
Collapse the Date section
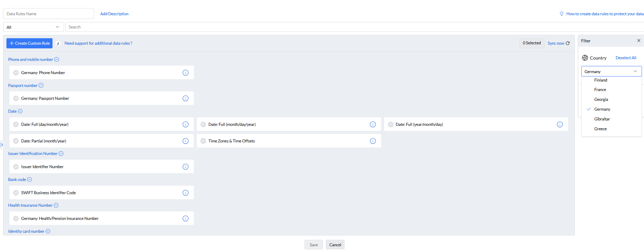click(x=20, y=111)
